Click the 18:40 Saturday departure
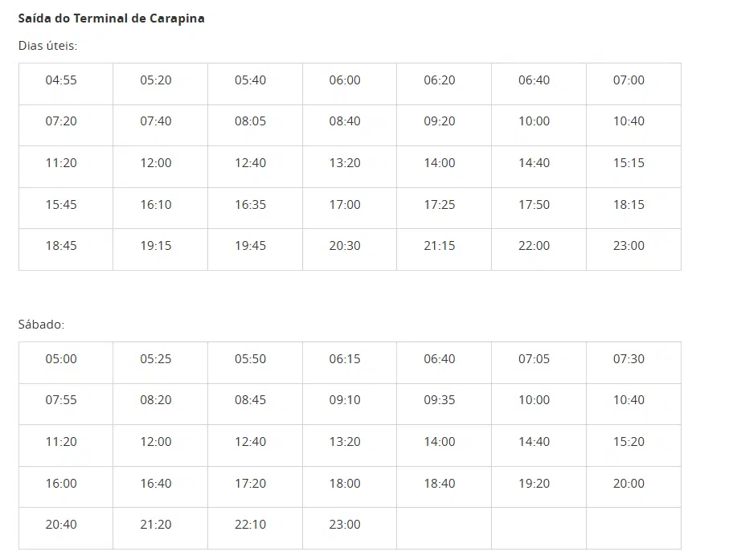Viewport: 729px width, 560px height. coord(439,484)
